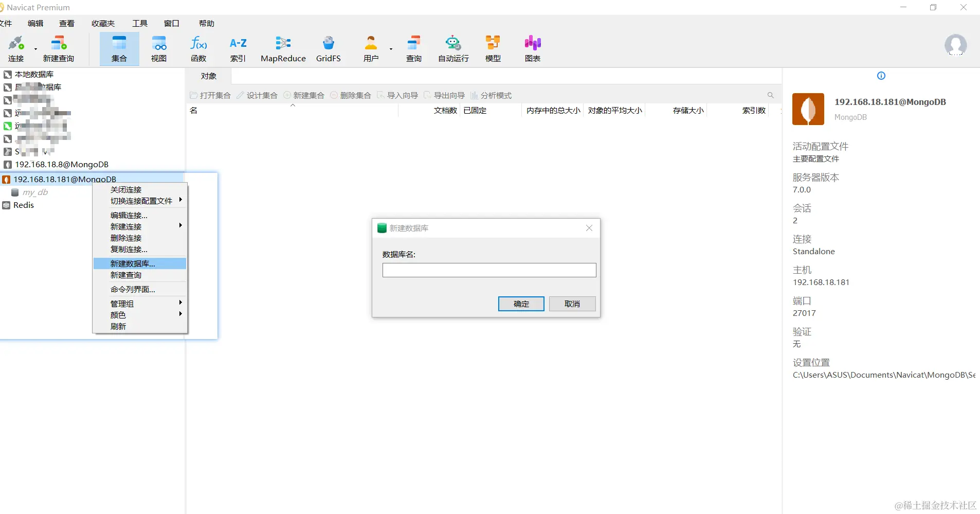Image resolution: width=980 pixels, height=514 pixels.
Task: Click the MongoDB leaf logo in info panel
Action: pyautogui.click(x=808, y=109)
